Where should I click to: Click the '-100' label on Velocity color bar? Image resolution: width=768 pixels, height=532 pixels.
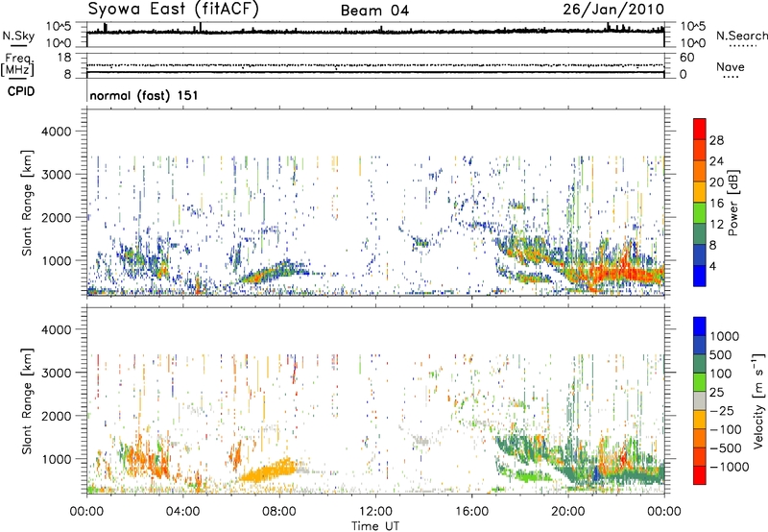coord(726,429)
